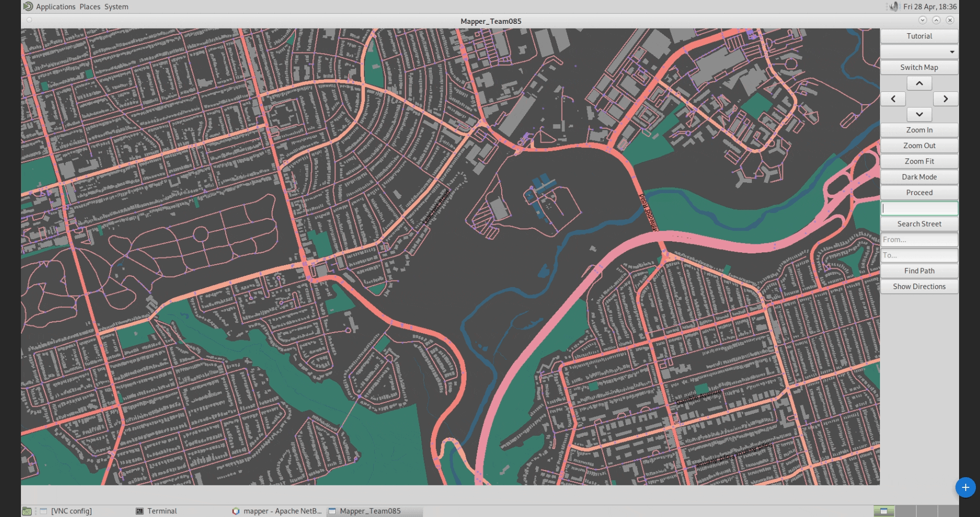Switch to Terminal in the taskbar
980x517 pixels.
tap(156, 511)
